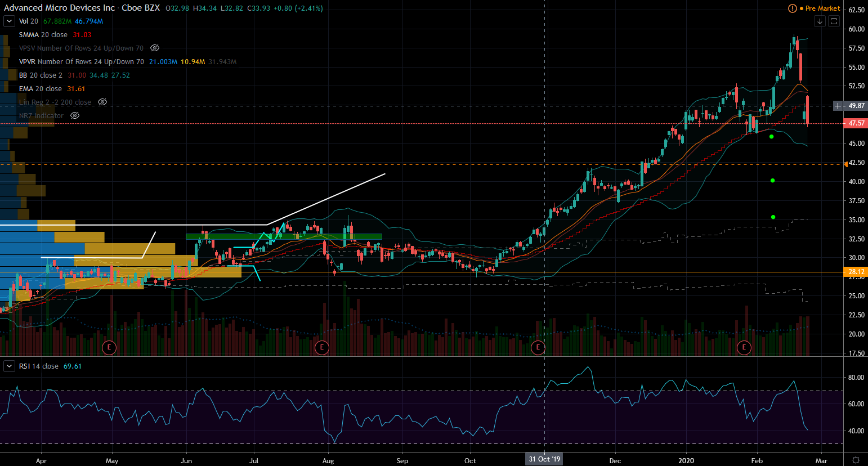Toggle visibility of NR7 Indicator

tap(75, 116)
